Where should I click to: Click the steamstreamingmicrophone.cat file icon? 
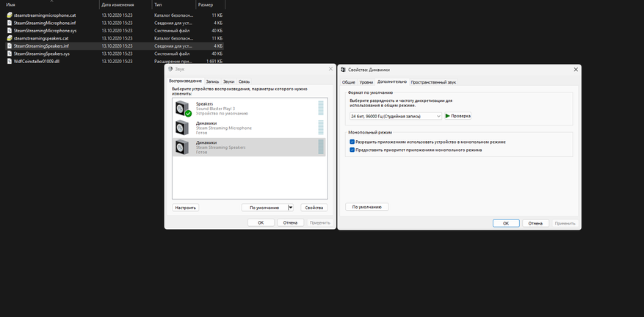coord(10,15)
